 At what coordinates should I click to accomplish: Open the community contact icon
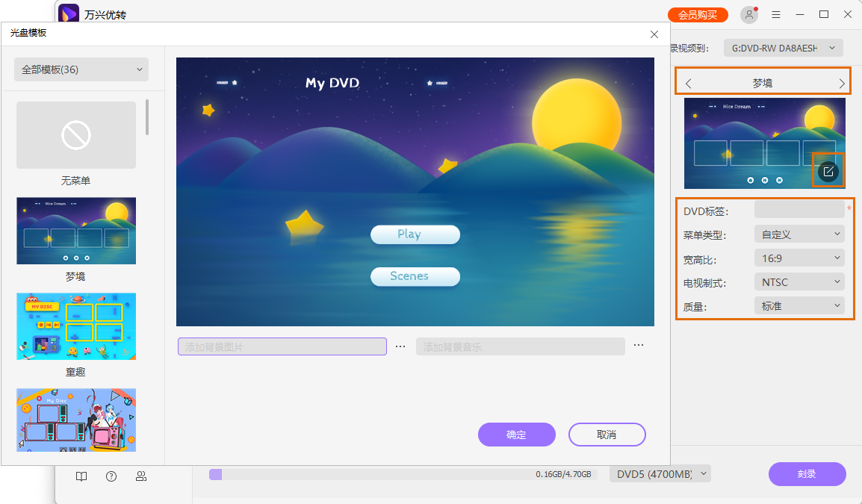pyautogui.click(x=141, y=476)
